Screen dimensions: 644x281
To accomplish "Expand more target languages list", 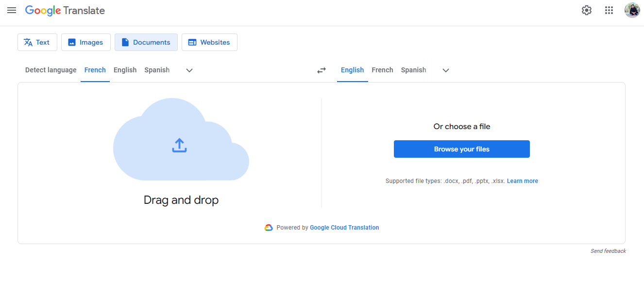I will click(x=445, y=70).
